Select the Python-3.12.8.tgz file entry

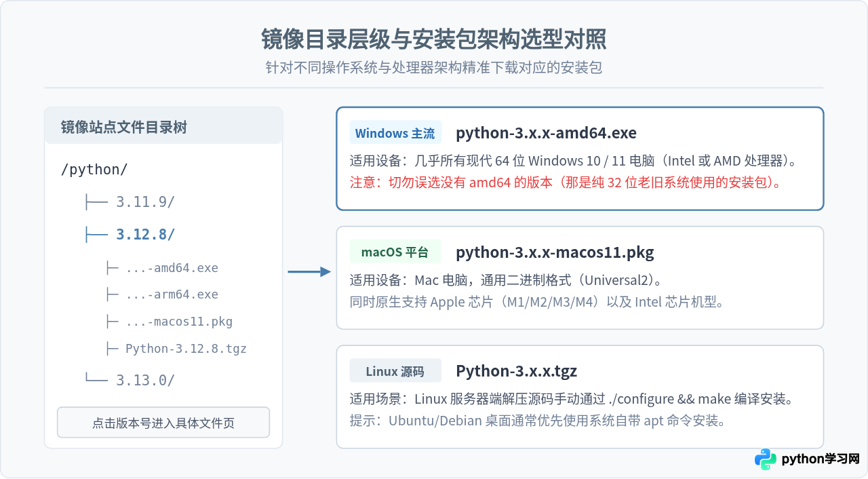click(186, 349)
